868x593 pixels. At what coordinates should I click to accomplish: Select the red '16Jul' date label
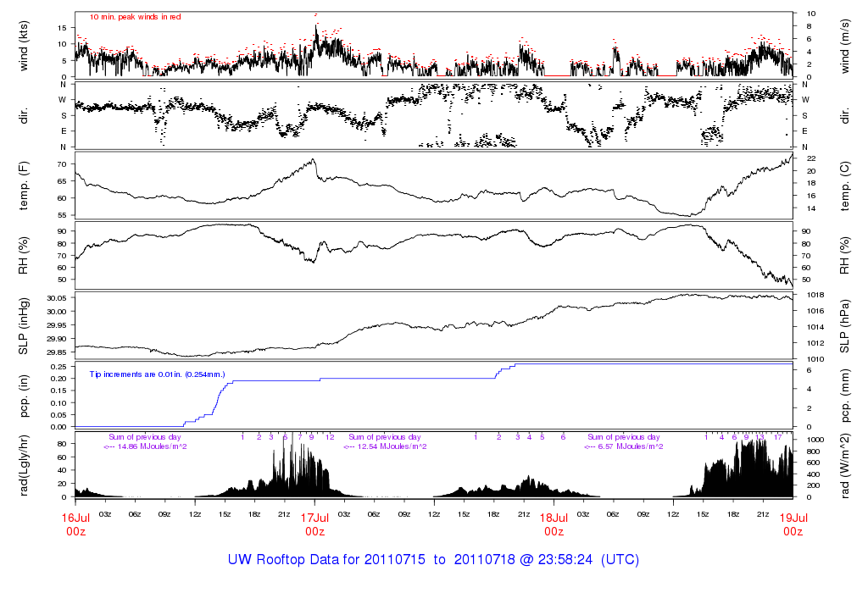[75, 518]
